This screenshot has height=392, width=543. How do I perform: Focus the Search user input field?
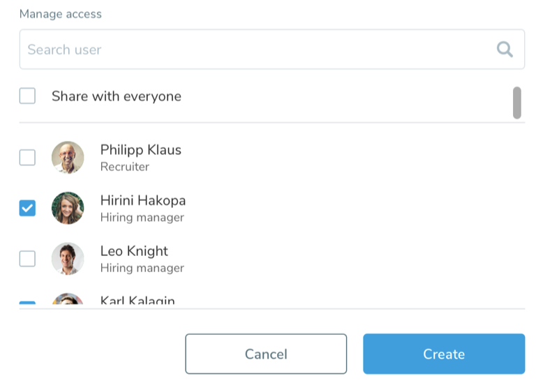coord(251,50)
